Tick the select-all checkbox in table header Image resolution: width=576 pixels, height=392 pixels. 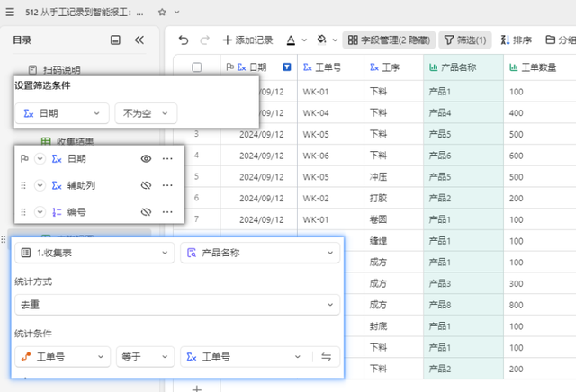click(x=197, y=67)
